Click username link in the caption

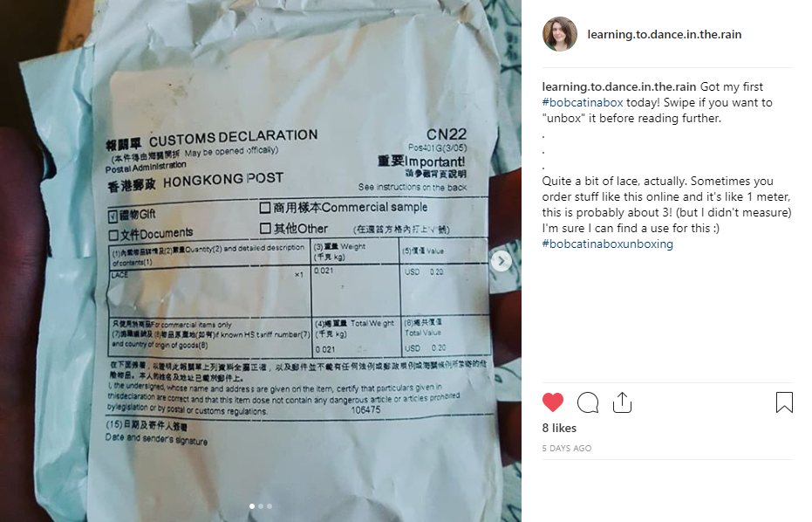(x=619, y=86)
